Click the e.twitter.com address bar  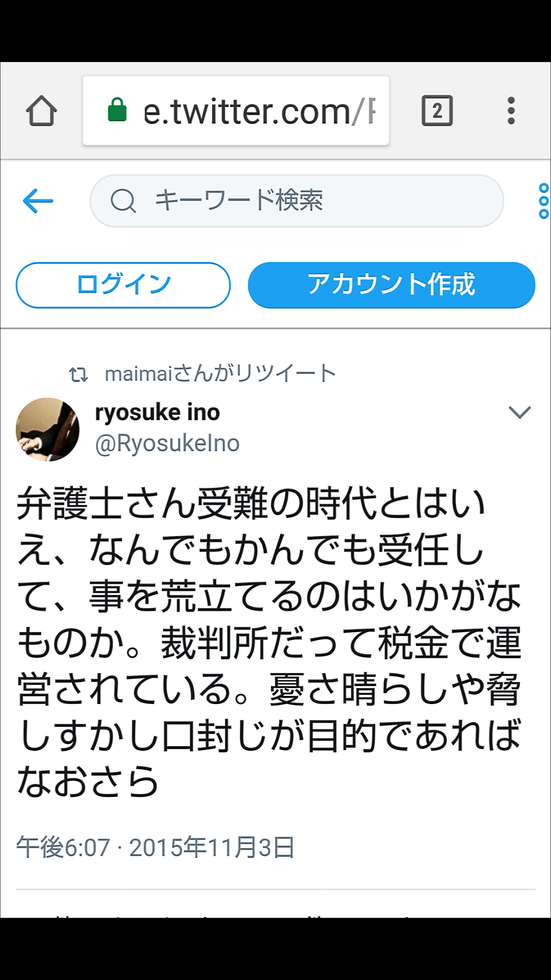pyautogui.click(x=236, y=111)
